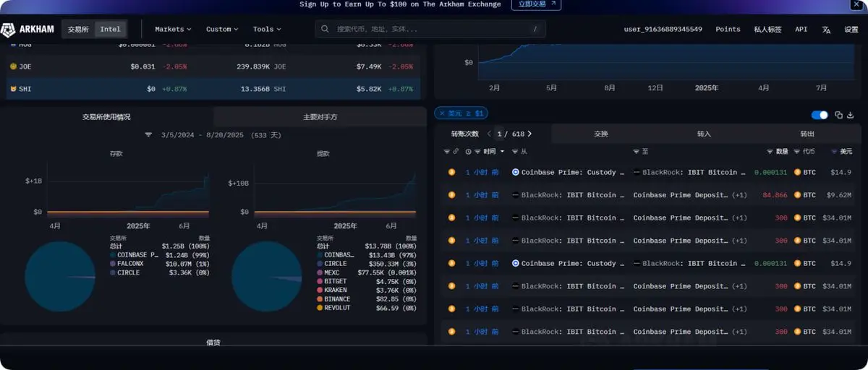This screenshot has width=868, height=370.
Task: Click the slash shortcut icon in search
Action: (535, 30)
